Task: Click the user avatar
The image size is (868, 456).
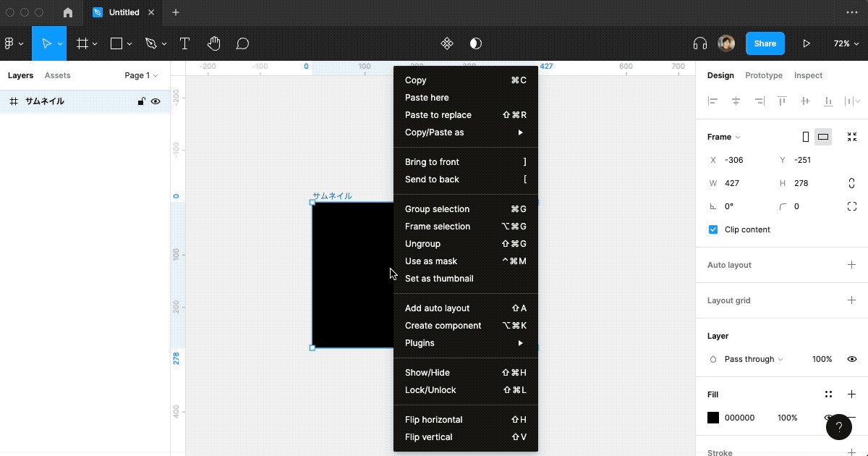Action: 726,43
